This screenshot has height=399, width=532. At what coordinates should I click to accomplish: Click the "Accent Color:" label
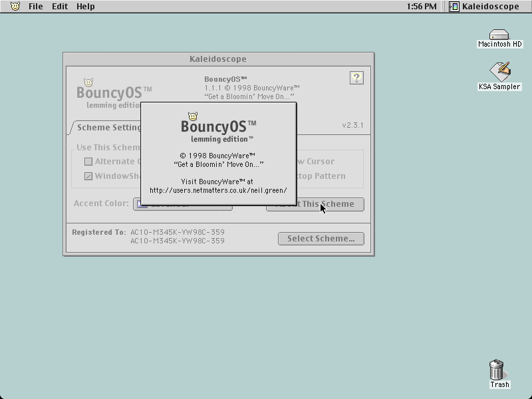pyautogui.click(x=101, y=203)
